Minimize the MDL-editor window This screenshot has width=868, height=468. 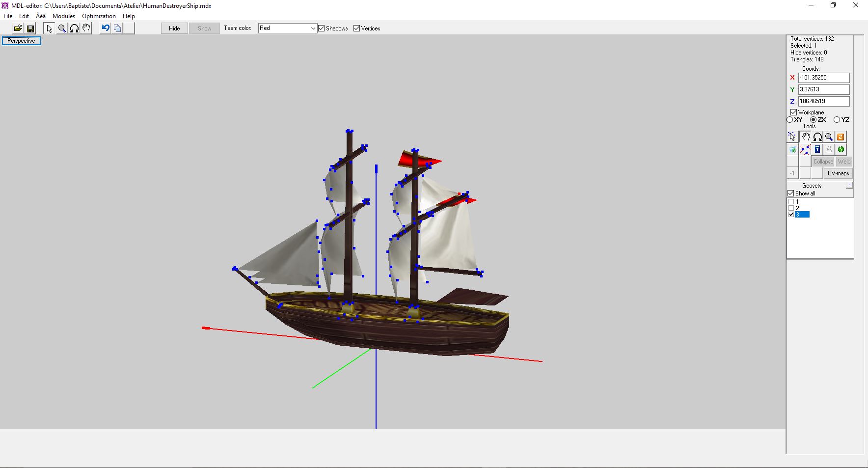click(811, 5)
